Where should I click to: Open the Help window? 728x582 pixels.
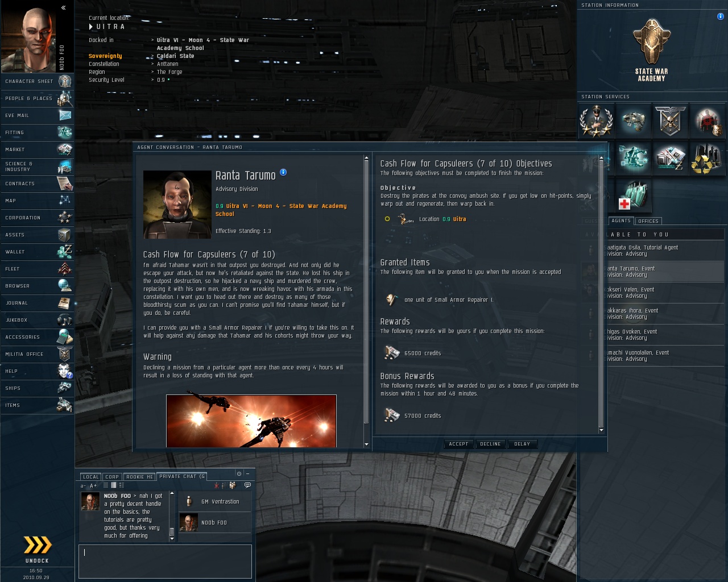(37, 371)
